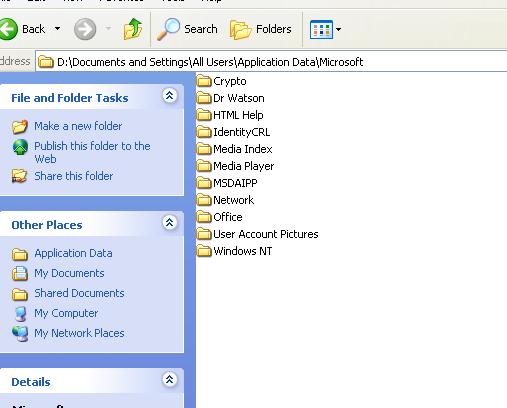507x408 pixels.
Task: Click the Media Player folder name
Action: [244, 166]
